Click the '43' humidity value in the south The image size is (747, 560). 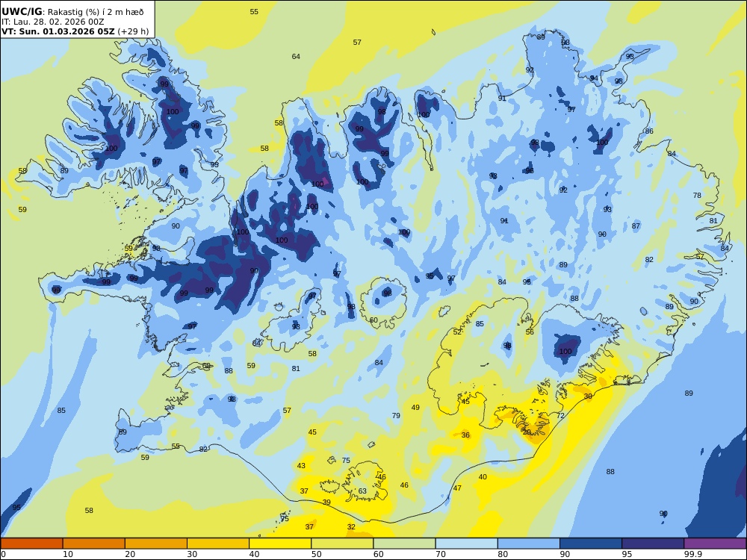(x=301, y=466)
